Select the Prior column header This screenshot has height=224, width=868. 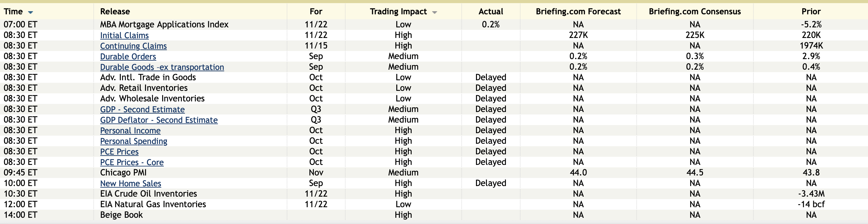(811, 12)
